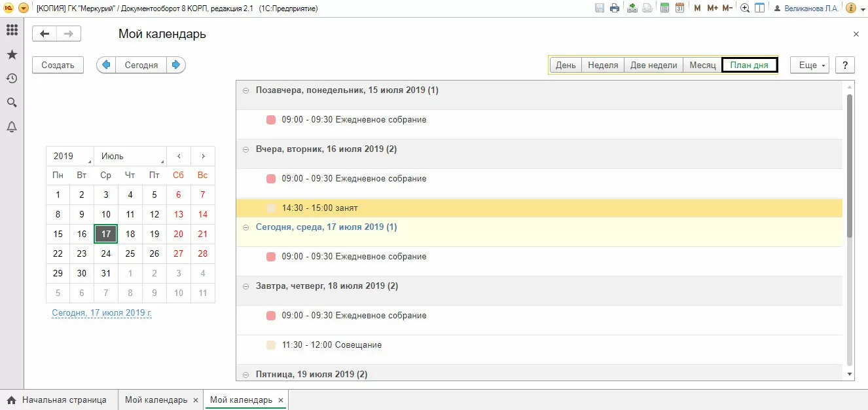Click the Создать button
868x410 pixels.
tap(58, 65)
